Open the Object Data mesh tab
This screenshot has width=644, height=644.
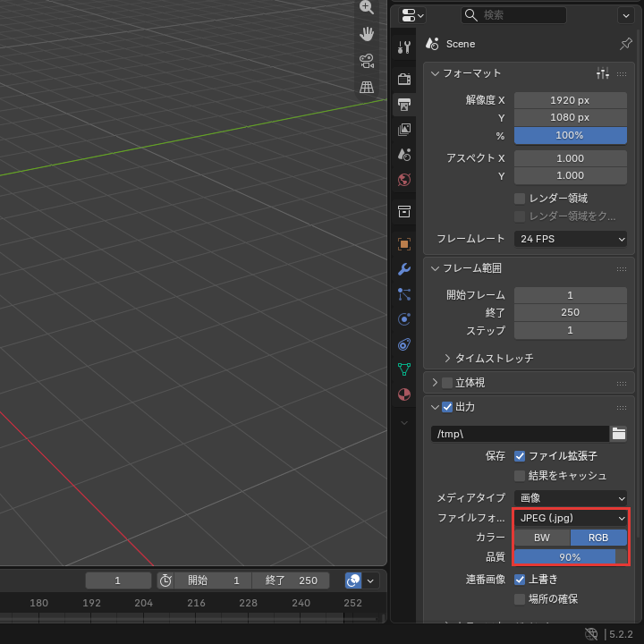click(404, 369)
